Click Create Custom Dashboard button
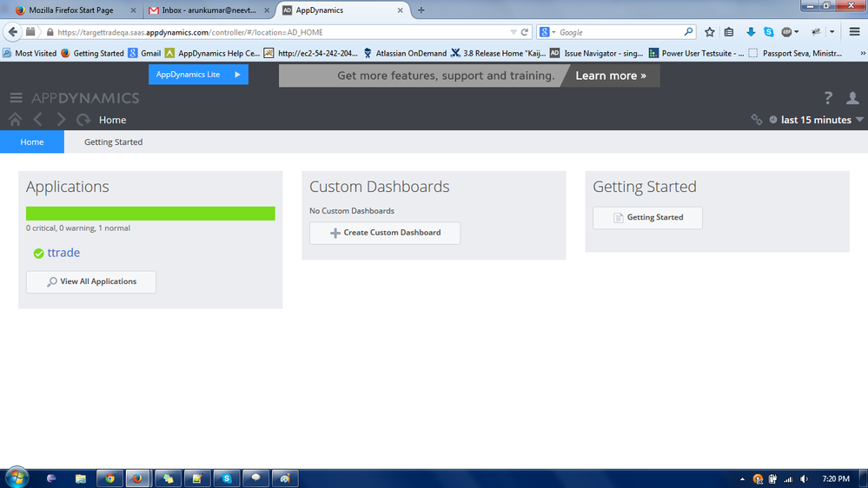The width and height of the screenshot is (868, 488). coord(385,233)
